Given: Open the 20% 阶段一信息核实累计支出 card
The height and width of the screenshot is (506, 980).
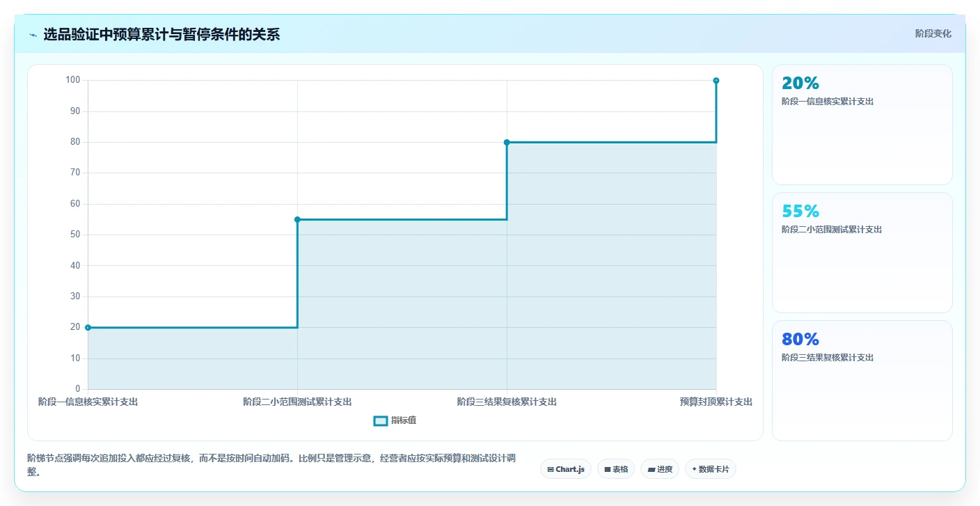Looking at the screenshot, I should [x=862, y=125].
